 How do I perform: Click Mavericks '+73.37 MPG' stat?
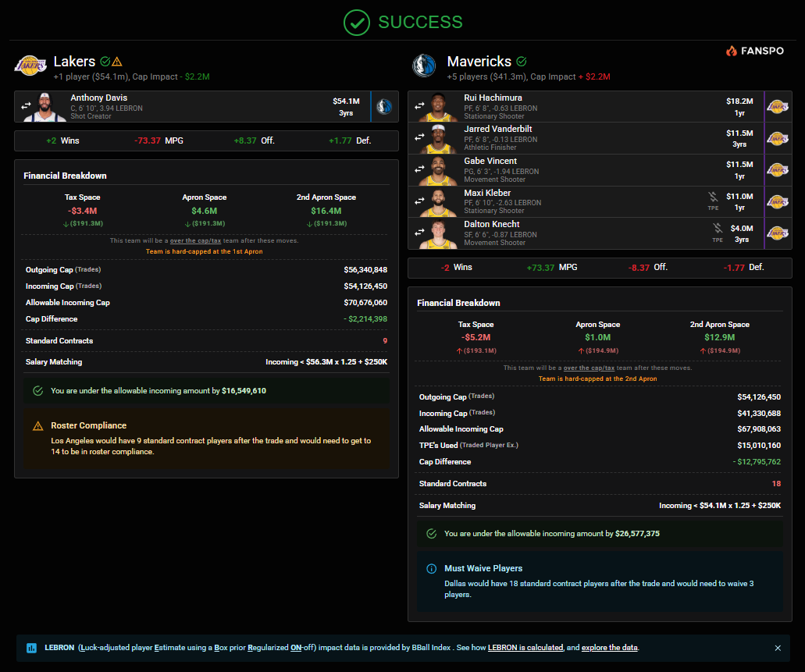tap(552, 268)
